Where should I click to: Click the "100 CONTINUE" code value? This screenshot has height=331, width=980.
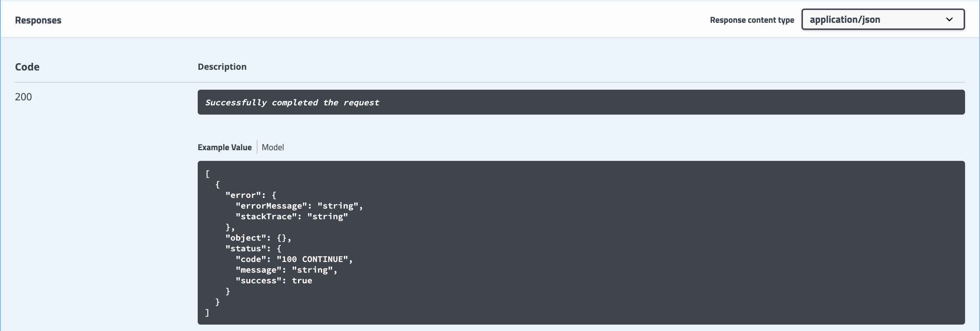click(x=312, y=259)
